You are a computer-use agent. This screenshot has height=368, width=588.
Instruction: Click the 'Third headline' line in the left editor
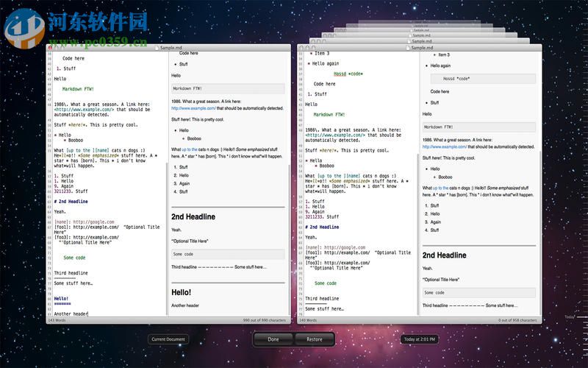coord(71,273)
